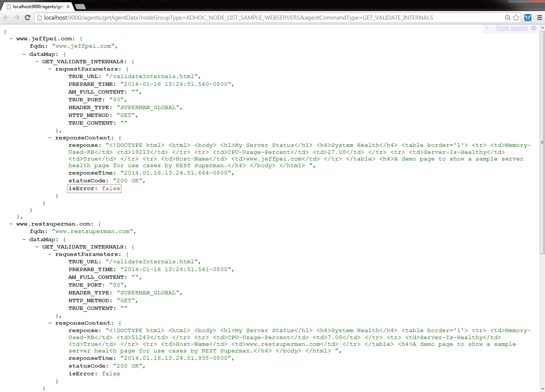Open the zoom magnifier icon in address bar

click(x=508, y=17)
